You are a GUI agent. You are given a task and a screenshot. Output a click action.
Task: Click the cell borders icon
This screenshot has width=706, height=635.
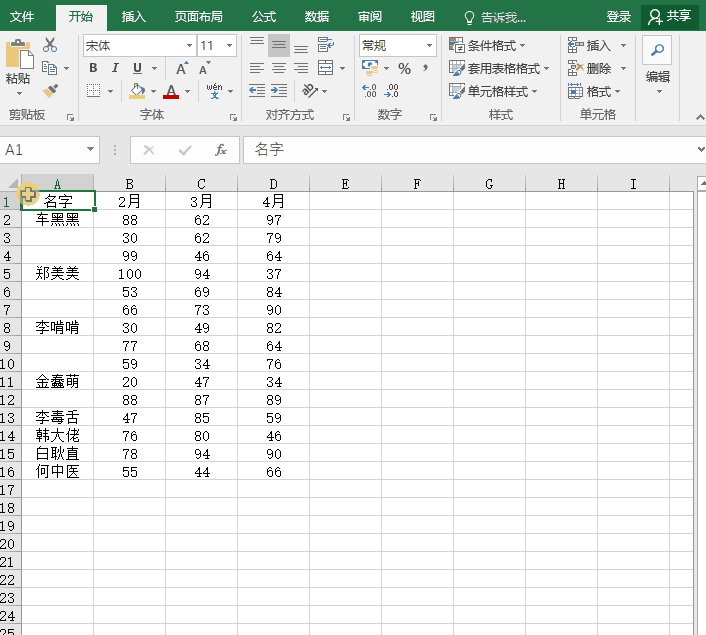(x=93, y=91)
